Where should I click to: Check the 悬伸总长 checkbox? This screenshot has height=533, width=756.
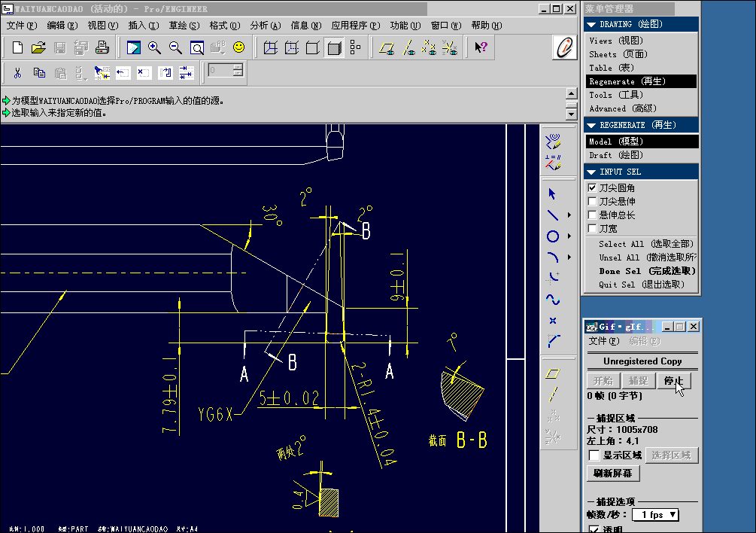coord(593,215)
